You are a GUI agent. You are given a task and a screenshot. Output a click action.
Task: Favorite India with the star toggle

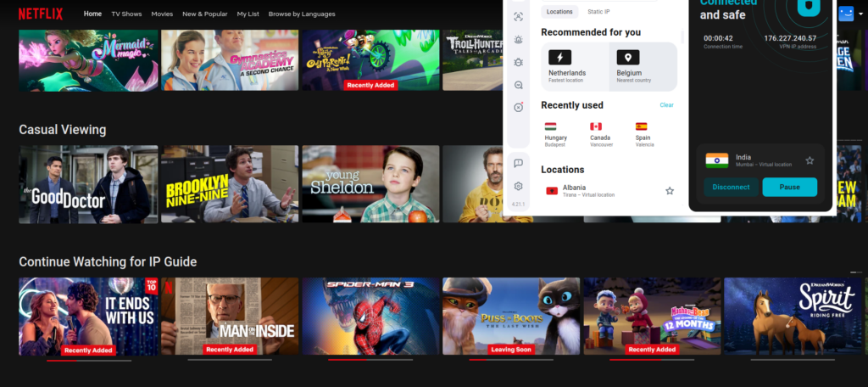click(810, 160)
